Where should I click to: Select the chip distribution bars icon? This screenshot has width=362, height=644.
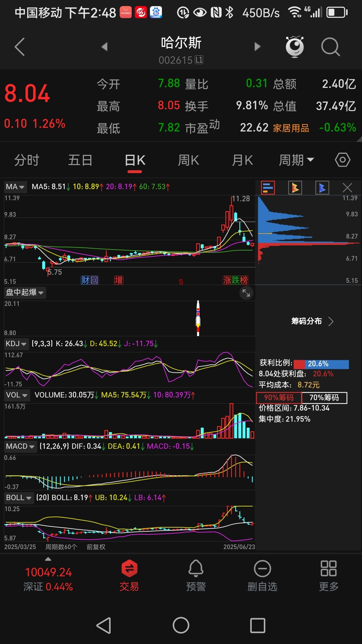click(x=268, y=187)
